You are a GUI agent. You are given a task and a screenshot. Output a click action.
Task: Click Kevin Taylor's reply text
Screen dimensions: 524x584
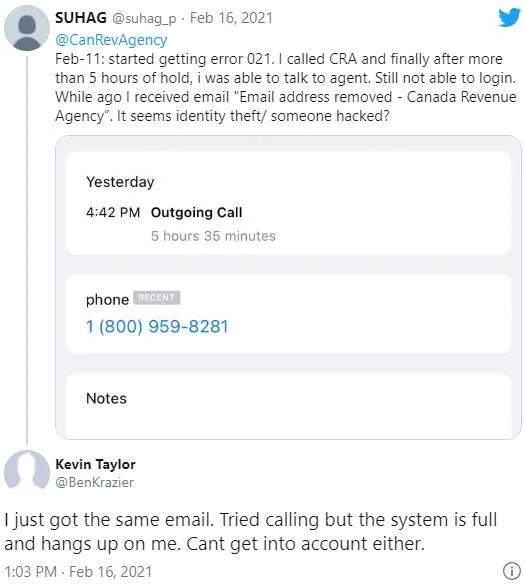(x=251, y=531)
